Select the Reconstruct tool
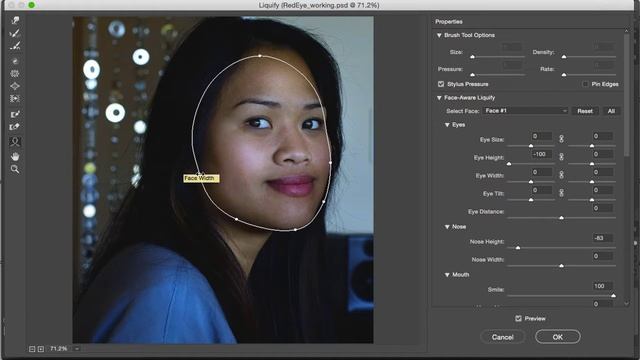Image resolution: width=640 pixels, height=360 pixels. point(15,33)
